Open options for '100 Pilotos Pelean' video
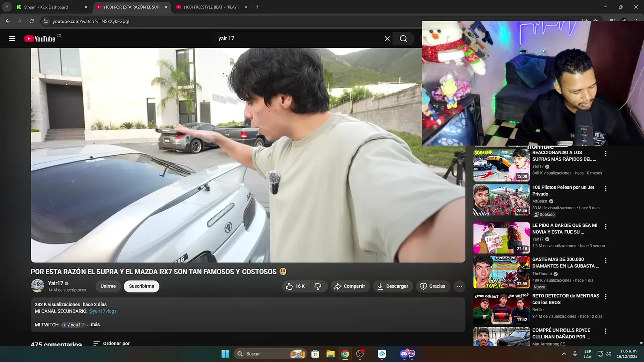 click(606, 188)
